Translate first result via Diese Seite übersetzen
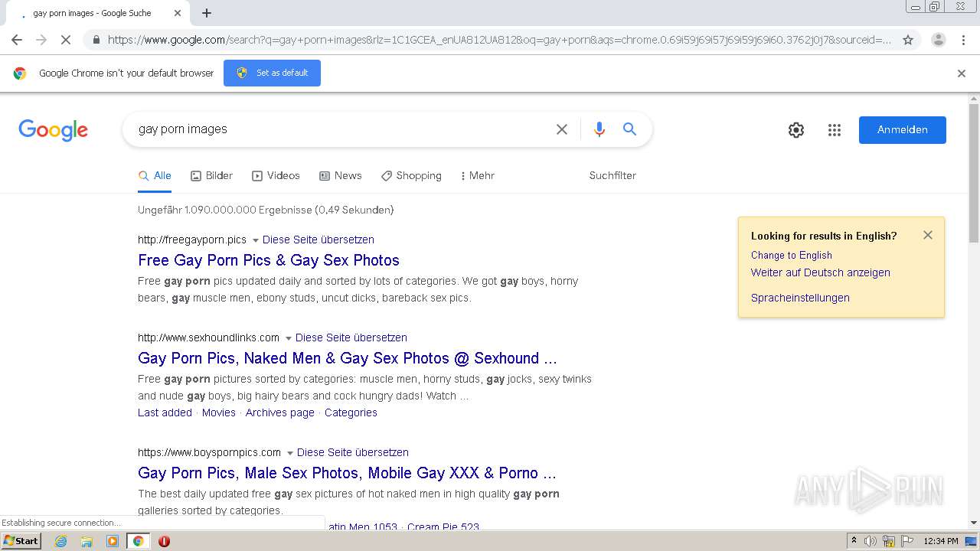Screen dimensions: 980x551 tap(318, 240)
